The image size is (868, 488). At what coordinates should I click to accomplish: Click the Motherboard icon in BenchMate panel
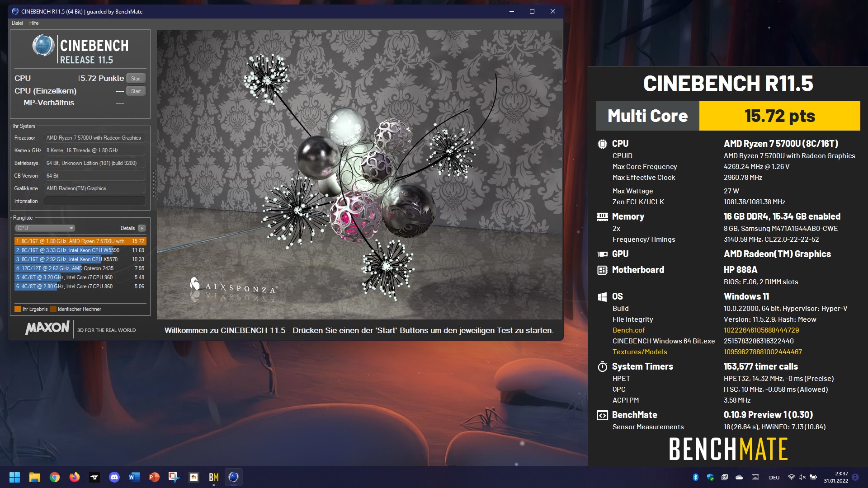(x=602, y=270)
